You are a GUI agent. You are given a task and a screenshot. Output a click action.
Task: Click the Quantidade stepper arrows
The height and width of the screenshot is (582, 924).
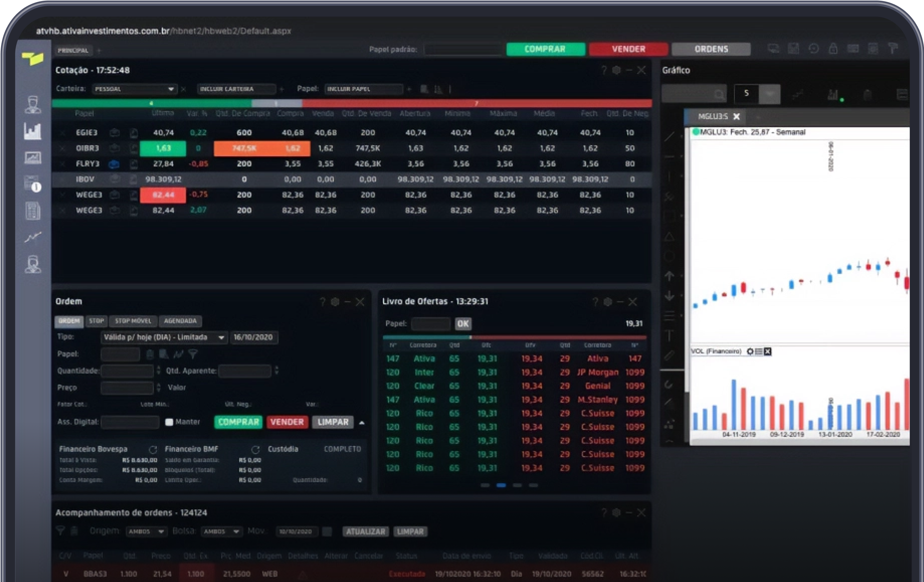click(159, 371)
